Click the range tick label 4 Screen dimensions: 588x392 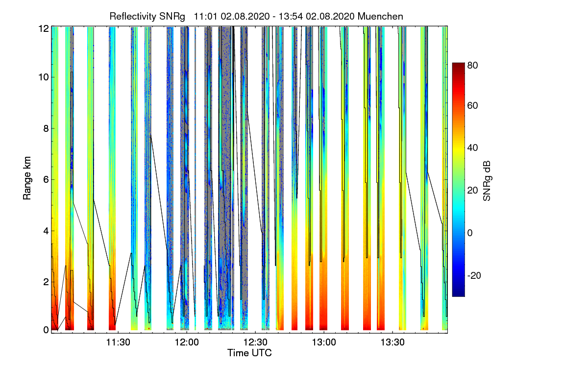(46, 231)
